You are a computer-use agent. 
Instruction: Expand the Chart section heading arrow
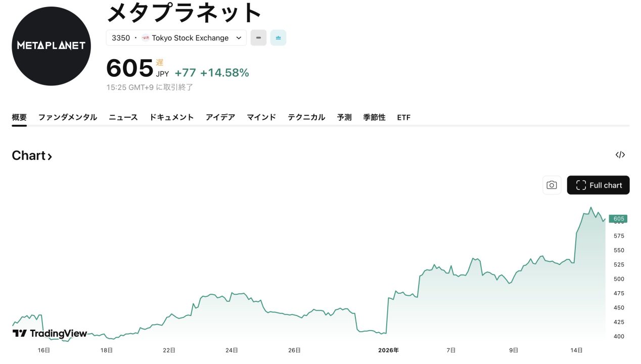[x=50, y=156]
